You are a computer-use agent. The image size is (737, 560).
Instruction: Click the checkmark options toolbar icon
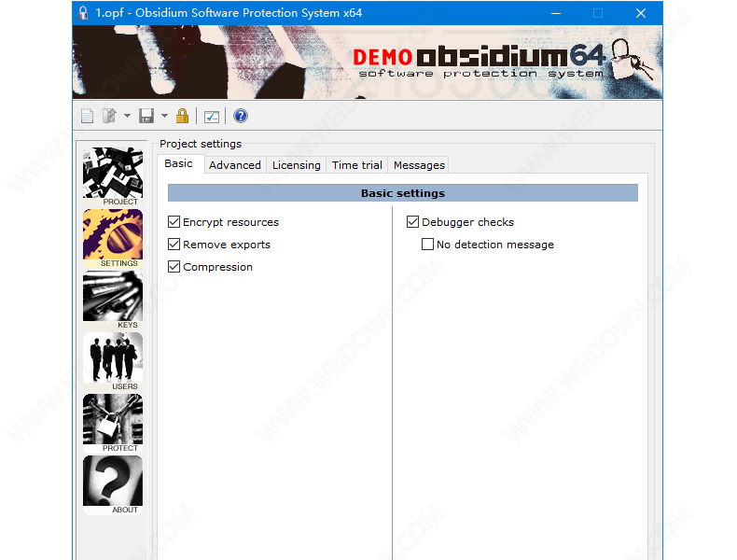(x=212, y=116)
